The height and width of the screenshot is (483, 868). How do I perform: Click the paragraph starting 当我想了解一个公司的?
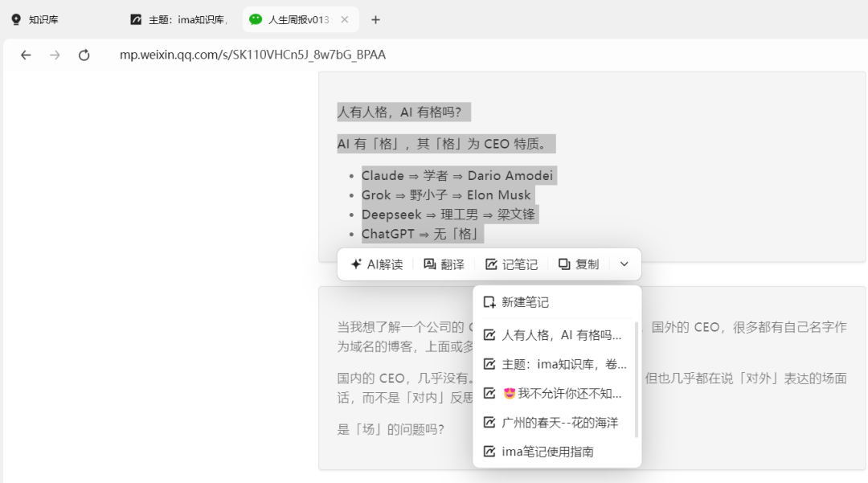592,337
